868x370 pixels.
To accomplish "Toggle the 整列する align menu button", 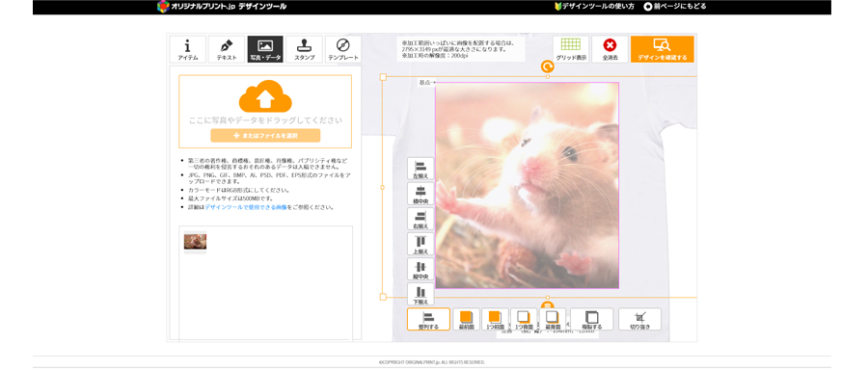I will tap(428, 319).
